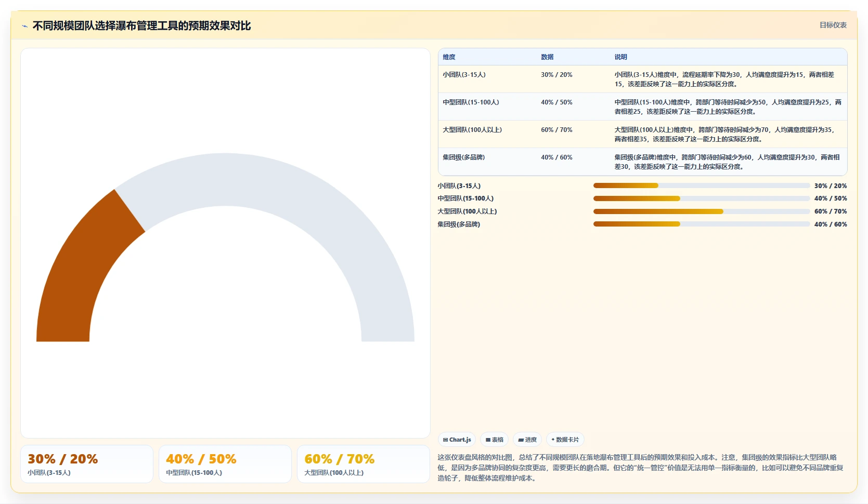
Task: Click progress value 40% / 60% at bar end
Action: tap(831, 224)
